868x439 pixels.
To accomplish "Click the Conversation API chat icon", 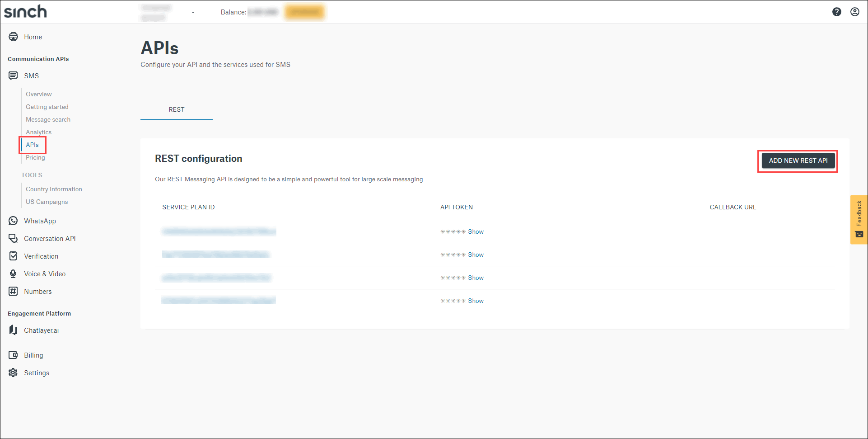I will (x=13, y=238).
